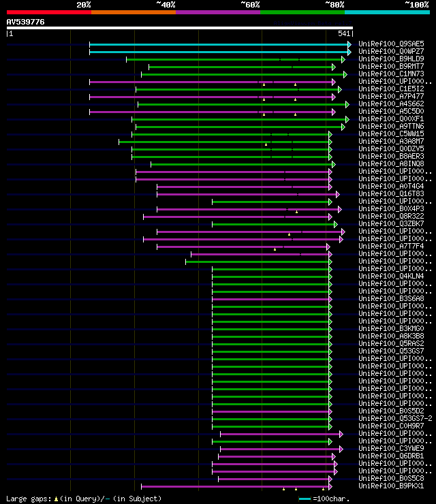Click the arrowhead ending the C1MN73 bar
The height and width of the screenshot is (504, 436).
345,74
